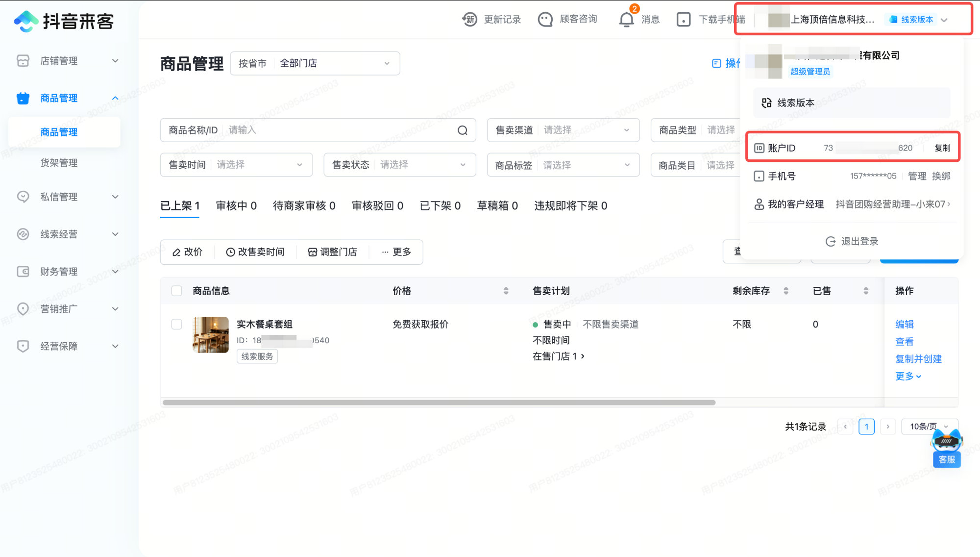980x557 pixels.
Task: Open the 全部门店 store dropdown
Action: coord(315,63)
